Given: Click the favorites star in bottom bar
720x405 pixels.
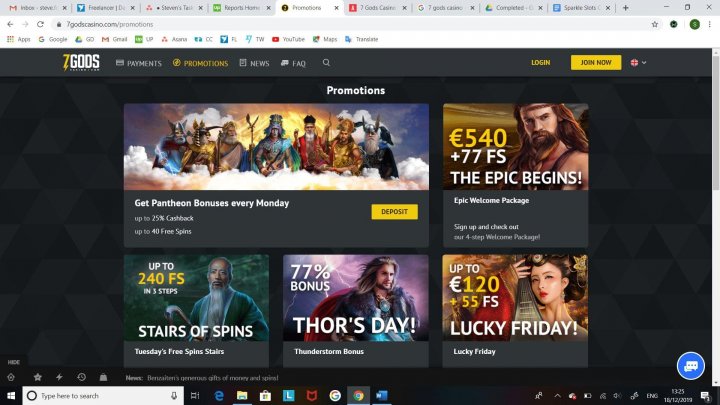Looking at the screenshot, I should (x=38, y=377).
